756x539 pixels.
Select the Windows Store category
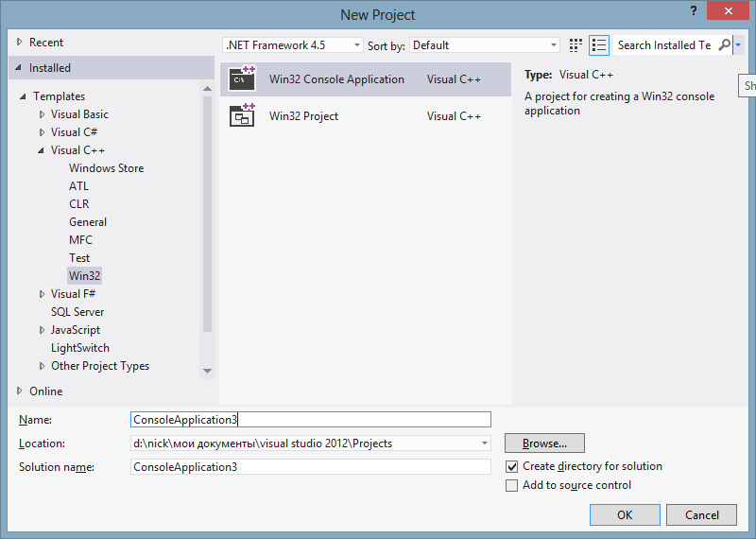tap(106, 168)
